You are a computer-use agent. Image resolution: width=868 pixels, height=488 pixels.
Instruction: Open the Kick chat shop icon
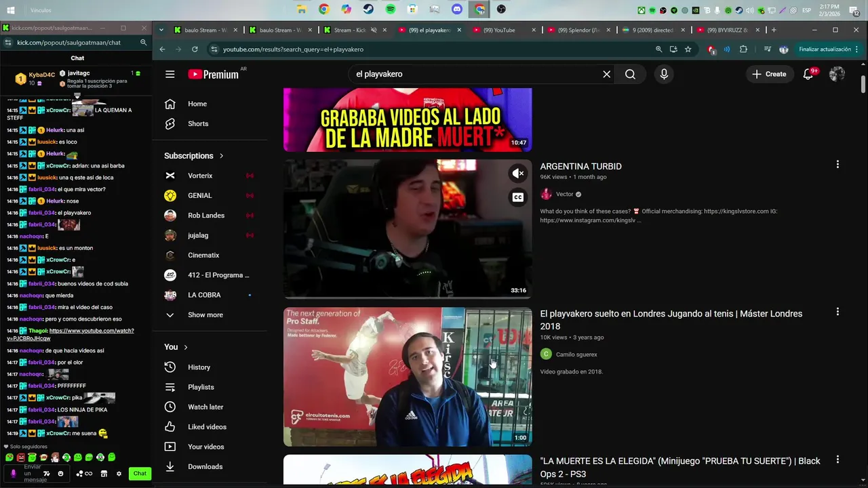pos(104,473)
